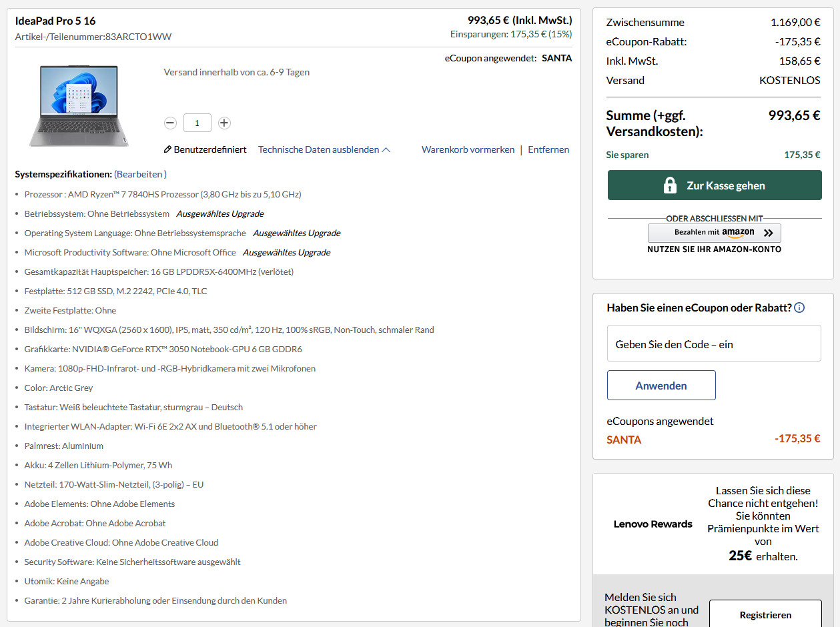Viewport: 840px width, 627px height.
Task: Click the Akku 4 Zellen Lithium-Polymer line
Action: point(98,465)
